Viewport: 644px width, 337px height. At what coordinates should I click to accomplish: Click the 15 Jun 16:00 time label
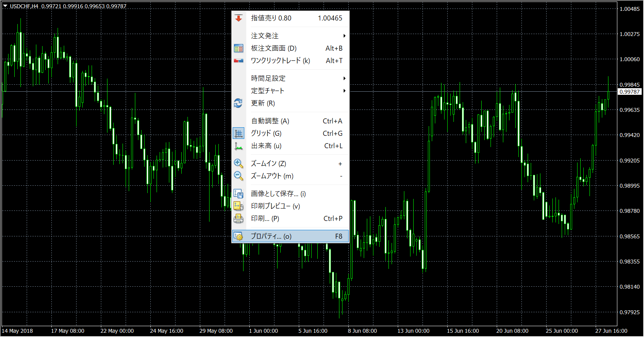point(463,331)
